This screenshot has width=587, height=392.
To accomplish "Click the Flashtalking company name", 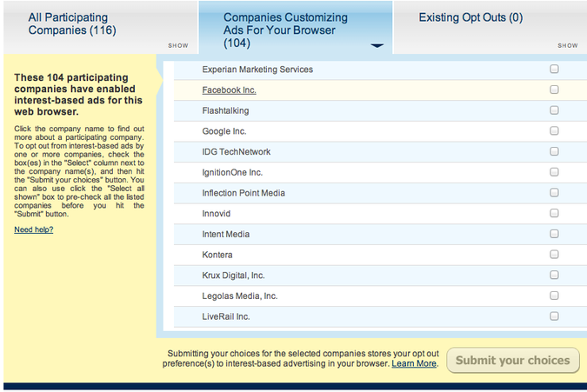I will (x=225, y=110).
